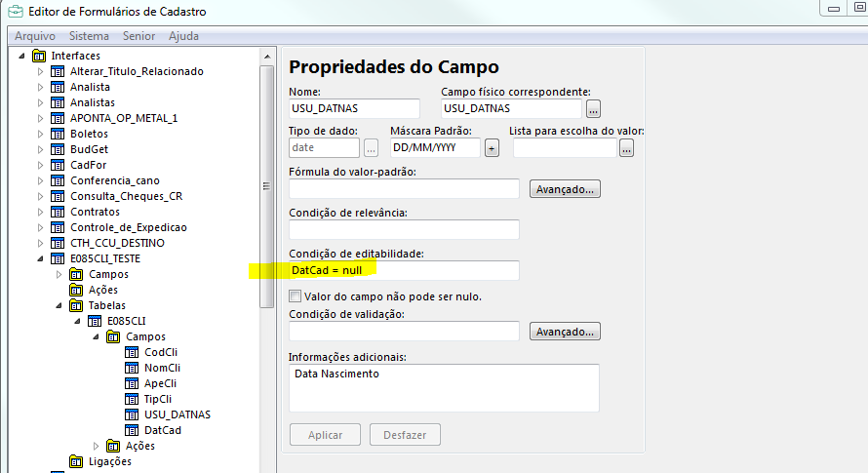Expand the Analista tree node
868x473 pixels.
click(40, 87)
